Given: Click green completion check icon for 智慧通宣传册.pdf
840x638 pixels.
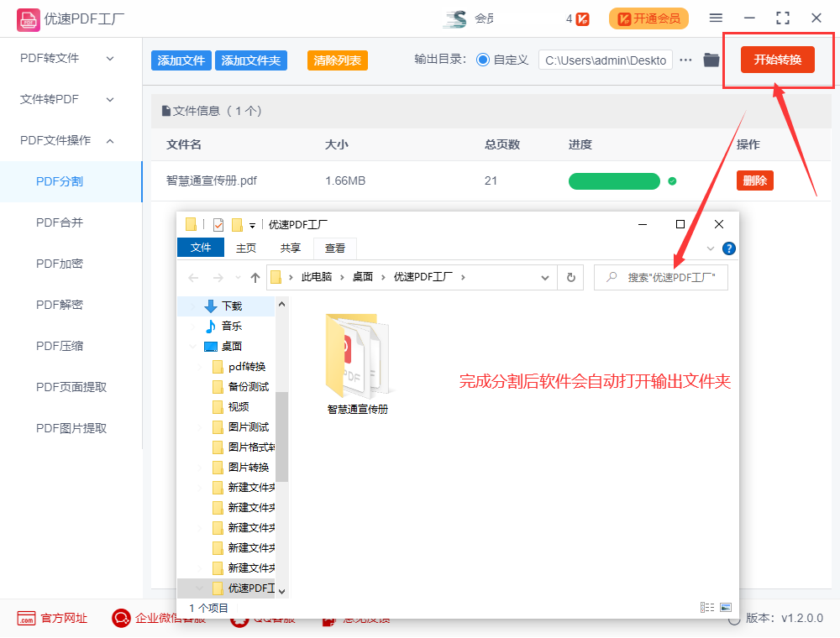Looking at the screenshot, I should (x=672, y=181).
